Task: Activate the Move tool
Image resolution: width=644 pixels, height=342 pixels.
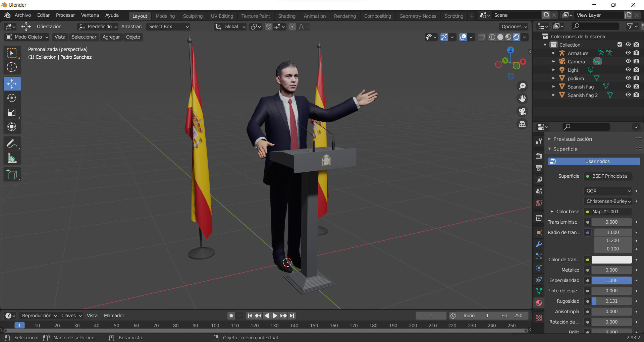Action: 12,84
